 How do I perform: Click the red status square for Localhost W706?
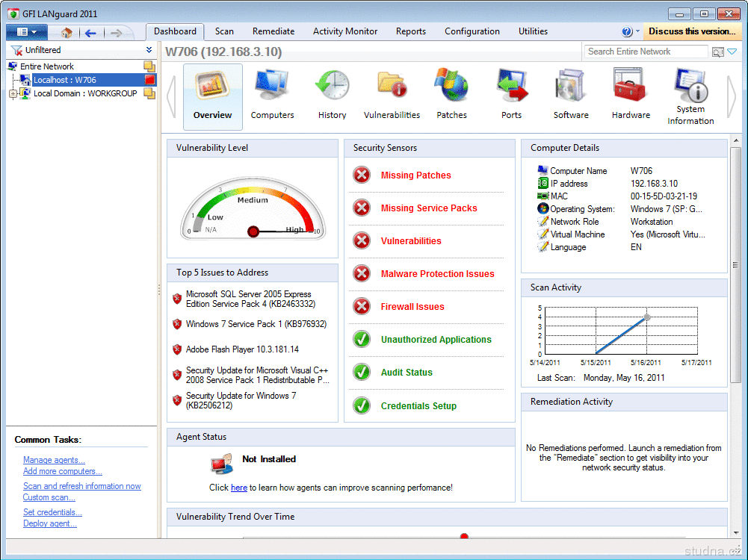pos(149,80)
